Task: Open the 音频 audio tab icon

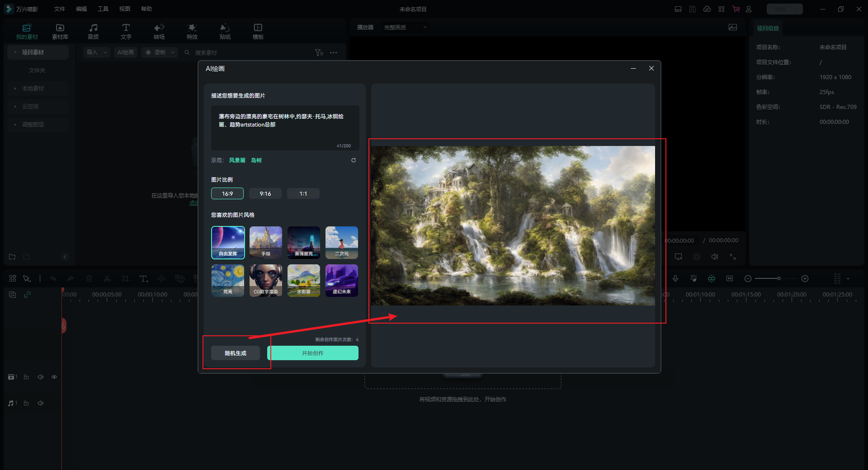Action: point(93,31)
